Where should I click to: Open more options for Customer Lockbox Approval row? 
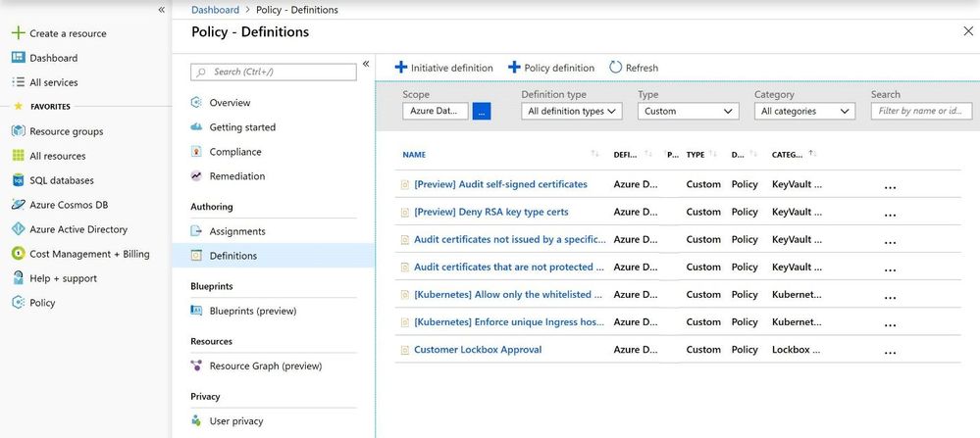[x=890, y=353]
